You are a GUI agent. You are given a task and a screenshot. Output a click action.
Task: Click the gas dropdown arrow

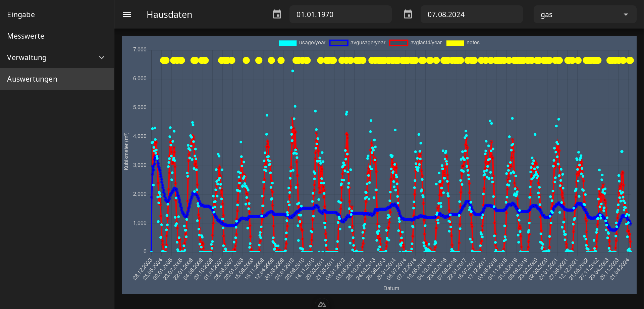(626, 14)
